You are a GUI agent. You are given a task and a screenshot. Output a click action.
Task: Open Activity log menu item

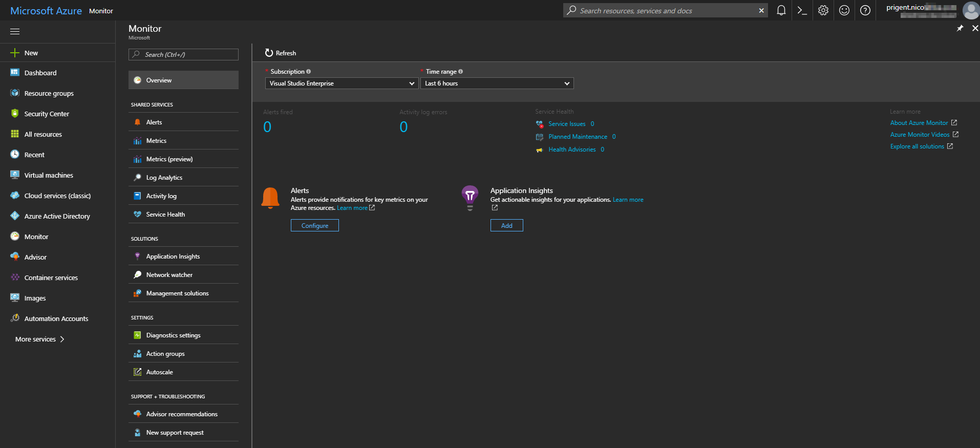coord(183,196)
